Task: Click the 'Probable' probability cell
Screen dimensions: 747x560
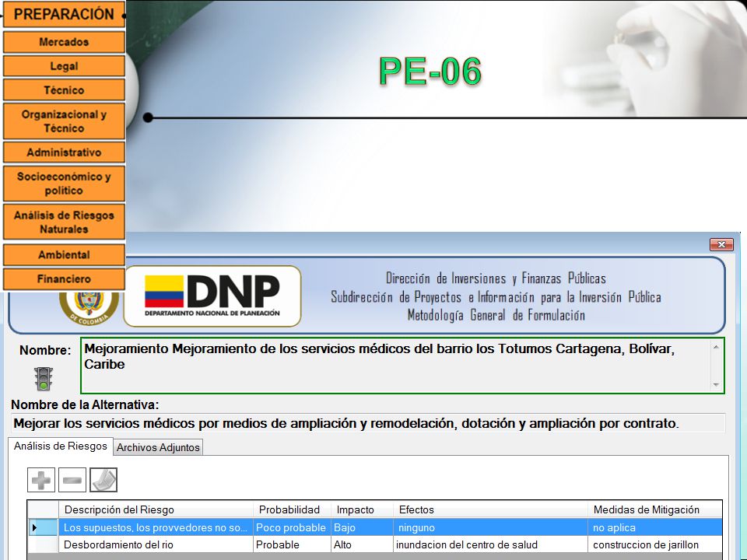Action: tap(292, 544)
